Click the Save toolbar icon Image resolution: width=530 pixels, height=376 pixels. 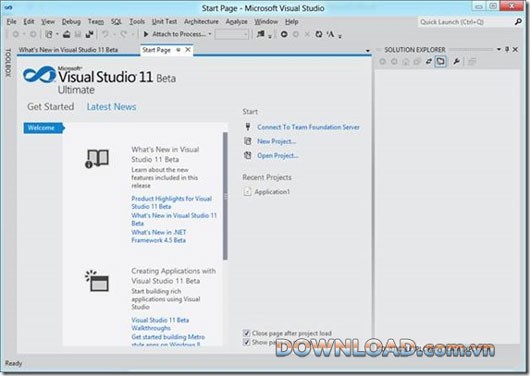coord(78,34)
